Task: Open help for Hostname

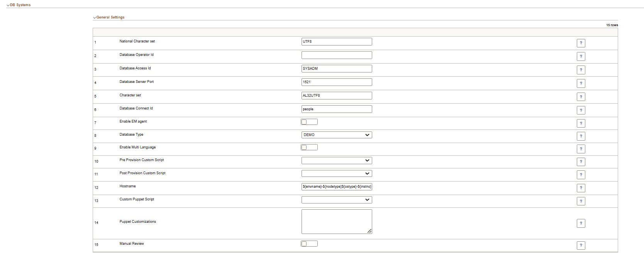Action: tap(581, 188)
